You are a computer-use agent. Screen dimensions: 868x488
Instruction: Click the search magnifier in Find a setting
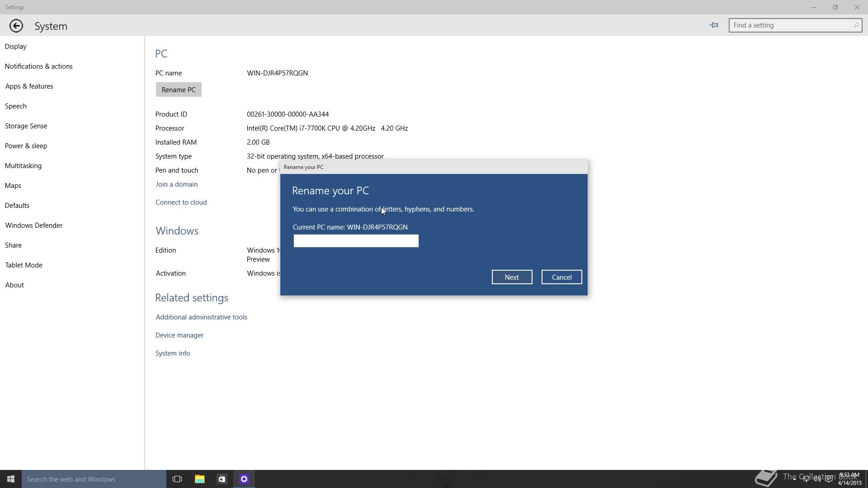point(856,25)
